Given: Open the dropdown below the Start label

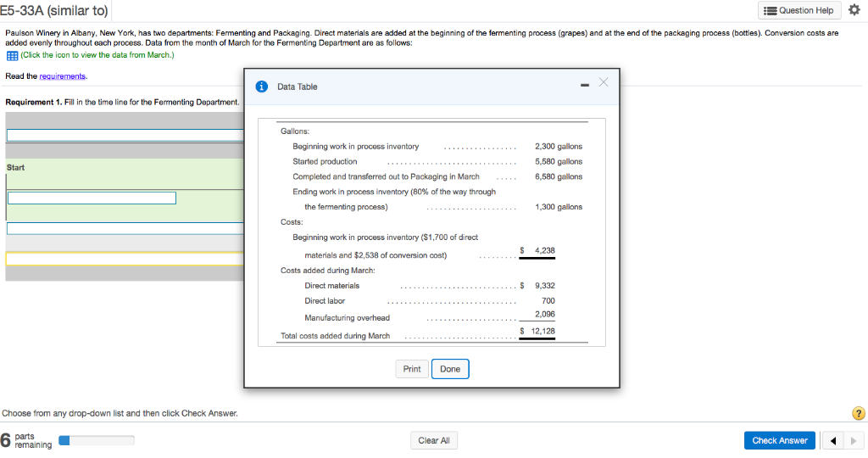Looking at the screenshot, I should tap(92, 198).
